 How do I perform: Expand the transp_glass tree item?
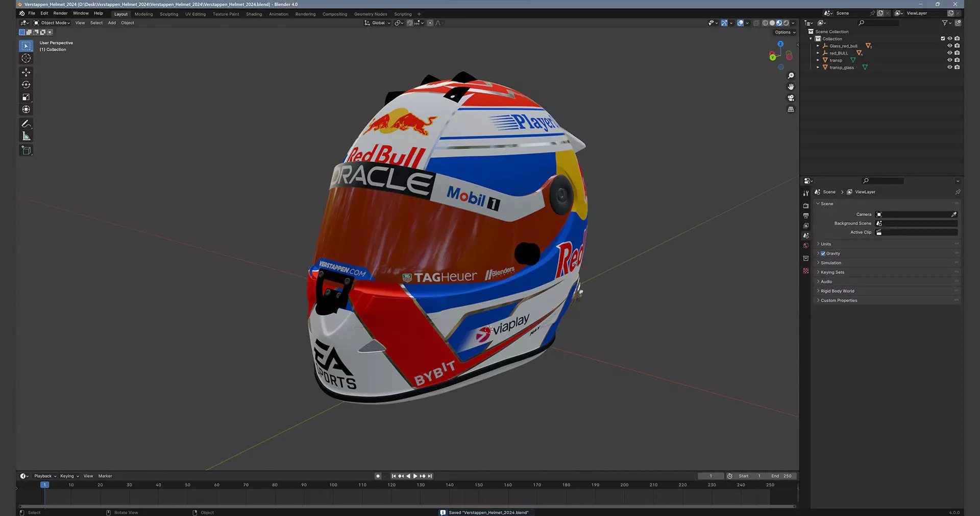coord(818,67)
